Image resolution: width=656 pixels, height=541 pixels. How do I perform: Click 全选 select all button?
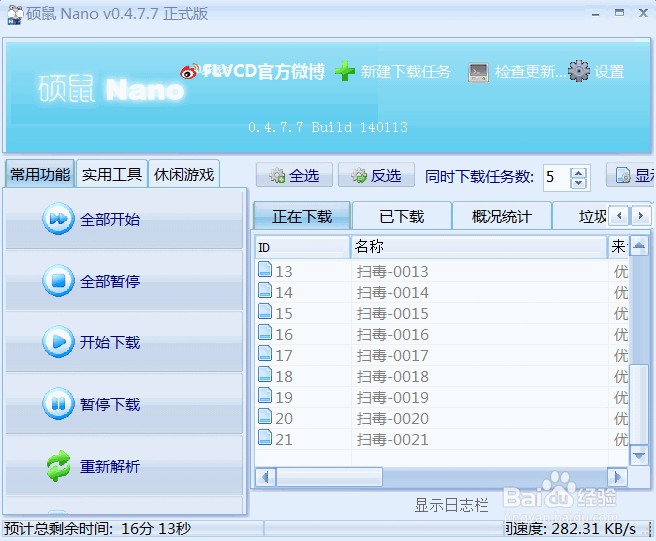[x=294, y=175]
